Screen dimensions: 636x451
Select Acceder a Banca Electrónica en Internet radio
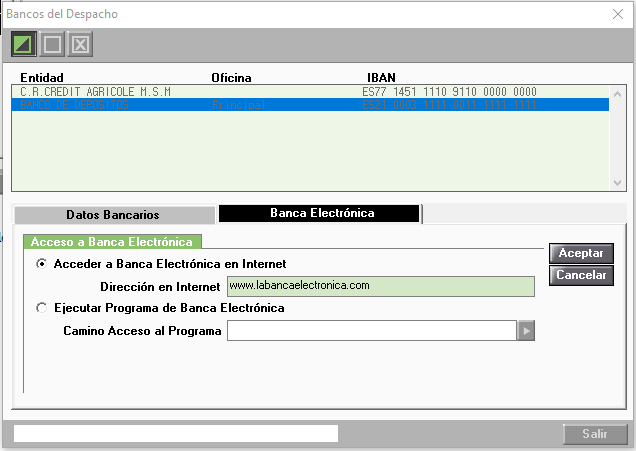[x=41, y=264]
